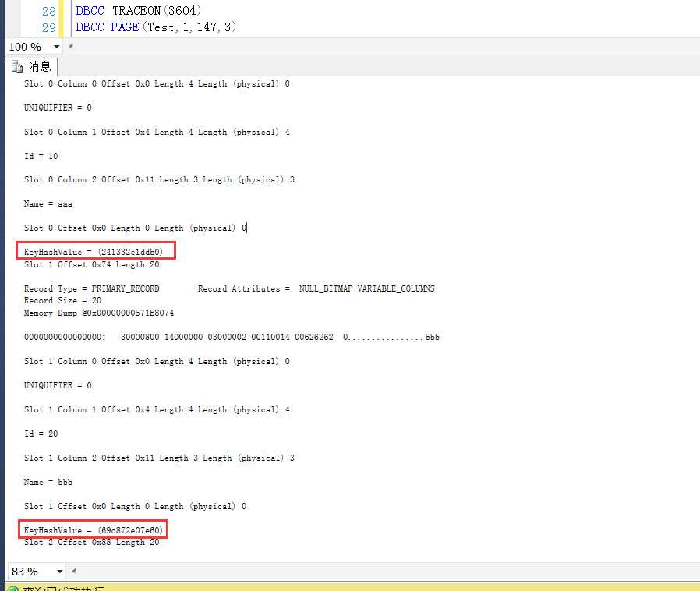Click 'Slot 1 Offset 0x0 Length 0' line
The image size is (700, 591).
click(x=135, y=506)
